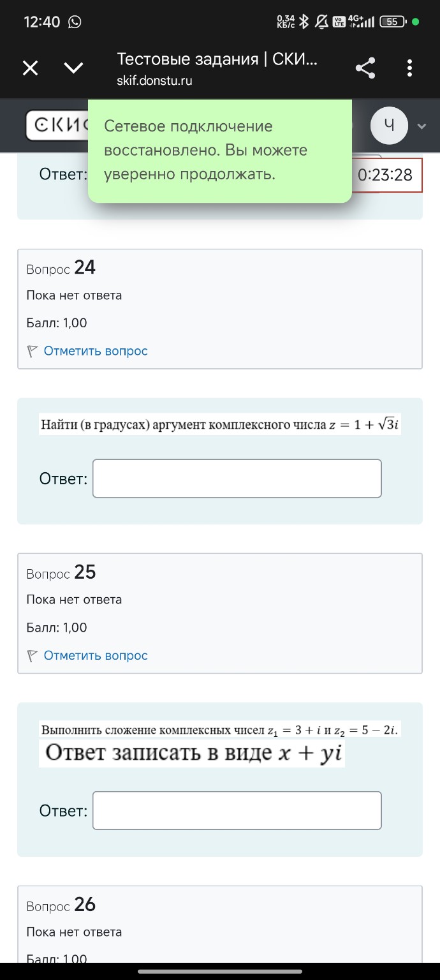Open the three-dot browser menu
This screenshot has height=980, width=440.
point(409,68)
